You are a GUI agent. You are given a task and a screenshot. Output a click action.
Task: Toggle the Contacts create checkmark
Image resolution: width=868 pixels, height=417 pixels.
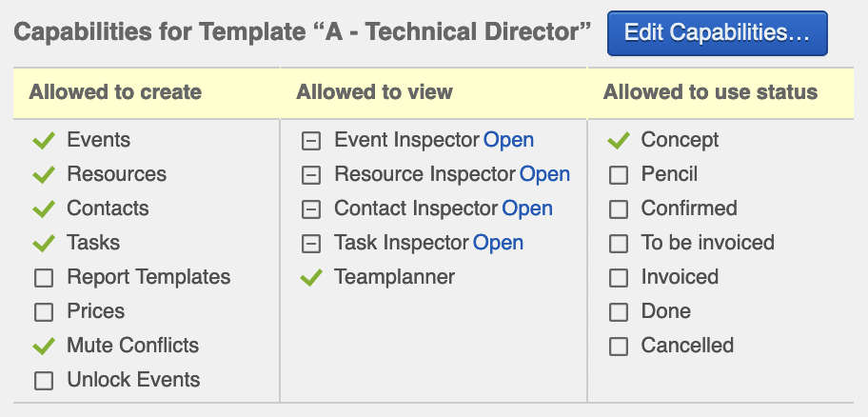(x=43, y=209)
